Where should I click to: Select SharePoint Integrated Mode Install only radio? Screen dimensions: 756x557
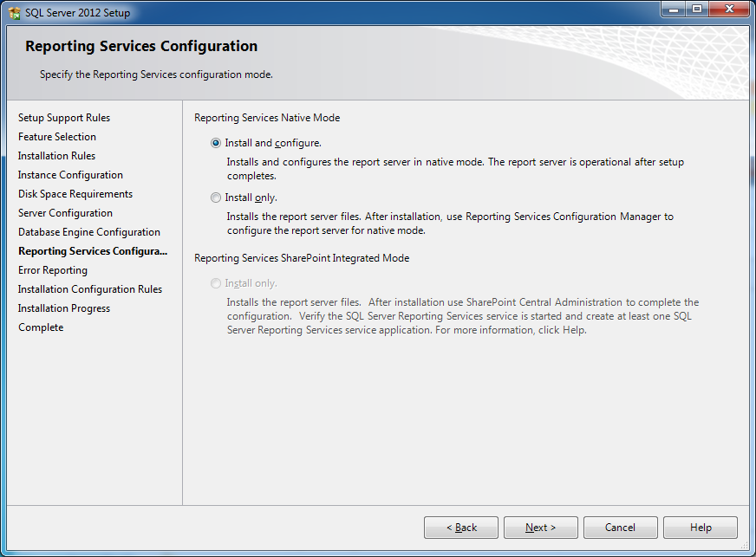tap(216, 283)
